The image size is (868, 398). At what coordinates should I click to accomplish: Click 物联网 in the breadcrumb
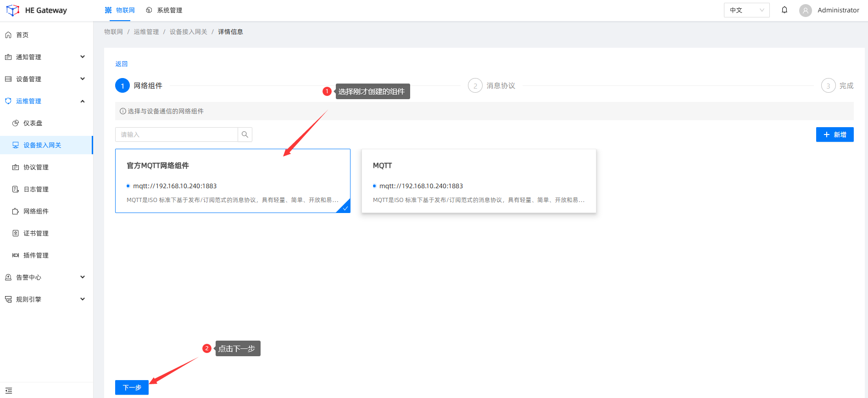[113, 32]
